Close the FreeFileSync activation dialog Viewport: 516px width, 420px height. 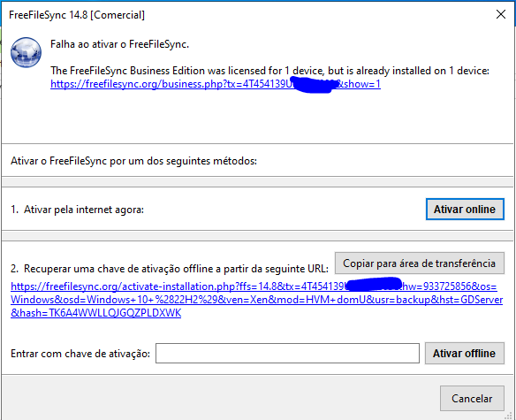point(500,14)
